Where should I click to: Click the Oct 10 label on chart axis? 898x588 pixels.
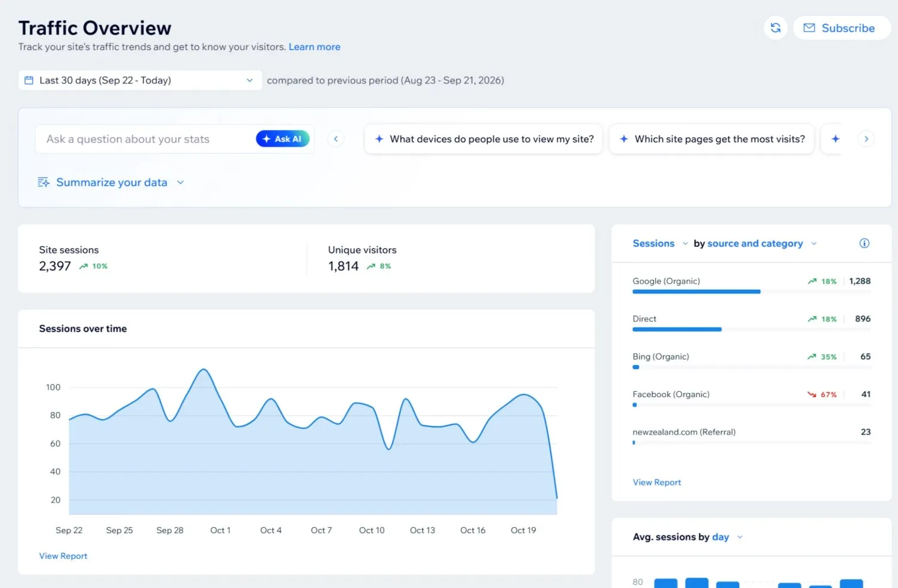coord(372,530)
